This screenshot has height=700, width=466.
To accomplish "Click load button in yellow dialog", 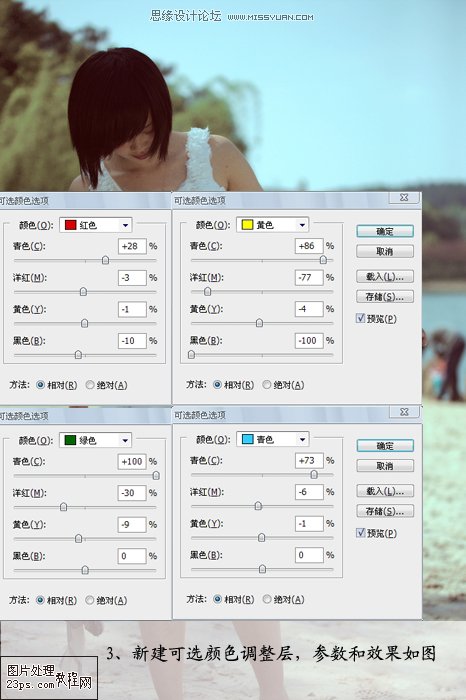I will [x=385, y=276].
